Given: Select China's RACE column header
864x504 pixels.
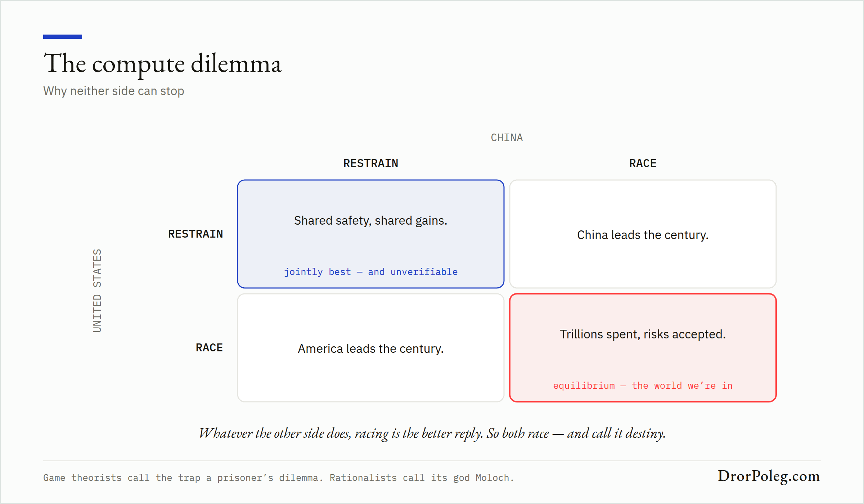Looking at the screenshot, I should pyautogui.click(x=643, y=163).
